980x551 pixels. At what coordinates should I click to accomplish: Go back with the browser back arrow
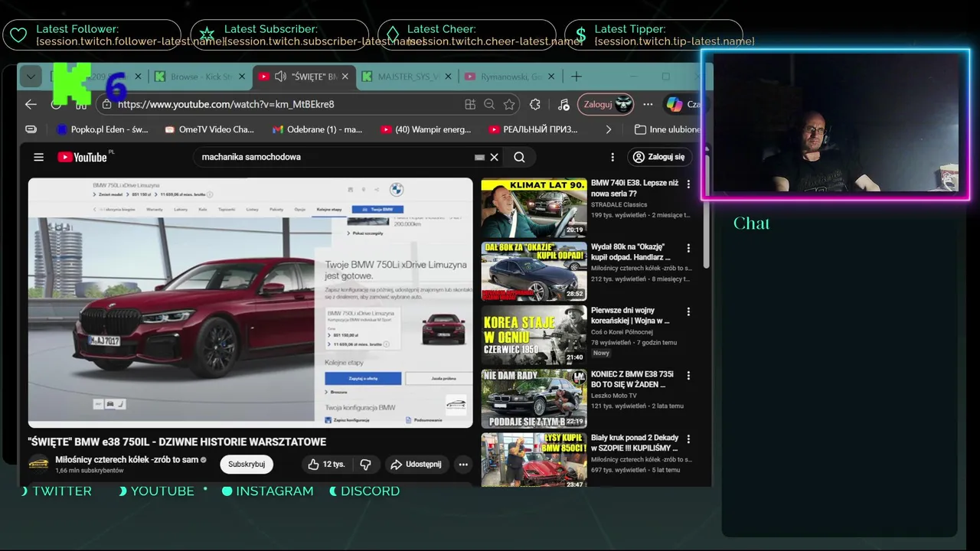pos(31,104)
